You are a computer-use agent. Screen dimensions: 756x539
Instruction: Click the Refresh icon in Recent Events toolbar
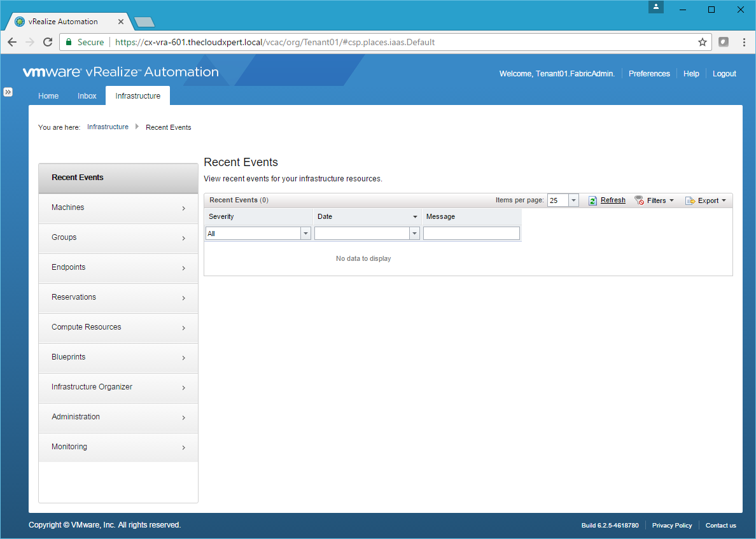(592, 200)
